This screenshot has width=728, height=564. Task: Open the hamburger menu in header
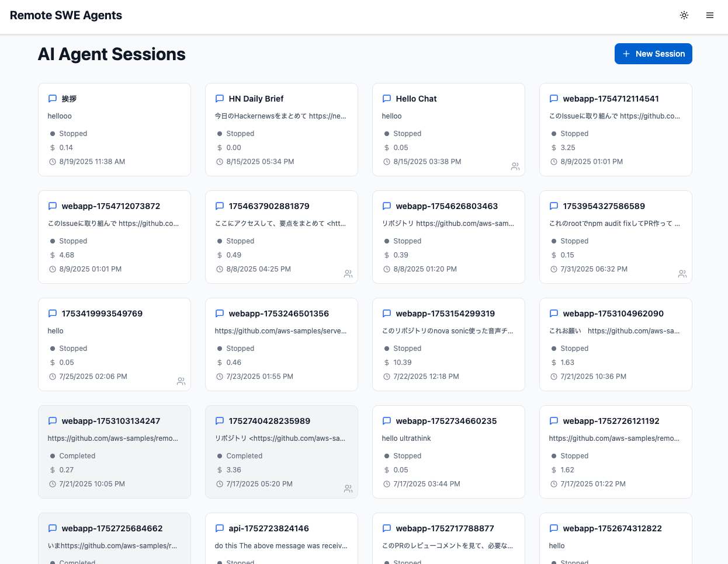coord(710,15)
